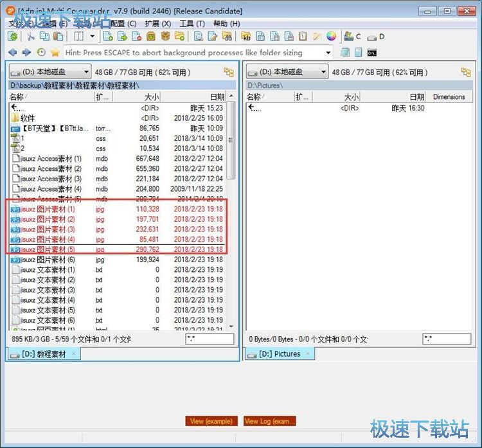This screenshot has width=482, height=448.
Task: Switch to the [D:] 教程素材 tab
Action: pyautogui.click(x=44, y=354)
